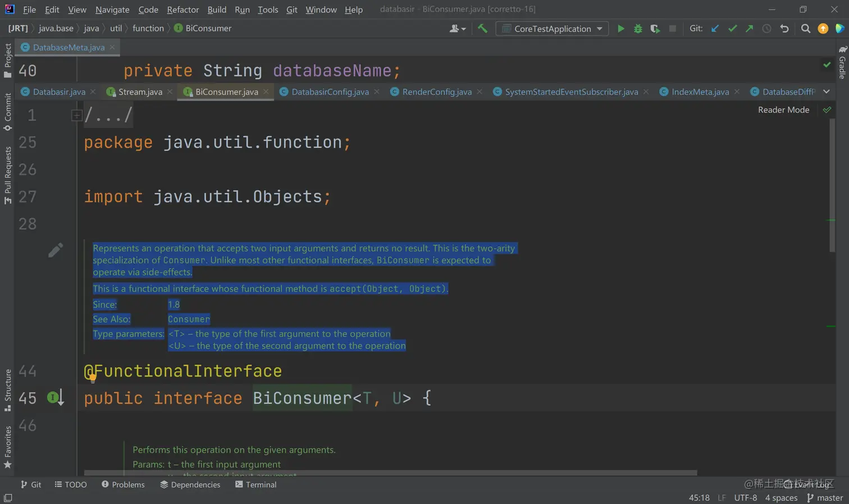The width and height of the screenshot is (849, 504).
Task: Click the java.base breadcrumb in navigation bar
Action: click(56, 28)
